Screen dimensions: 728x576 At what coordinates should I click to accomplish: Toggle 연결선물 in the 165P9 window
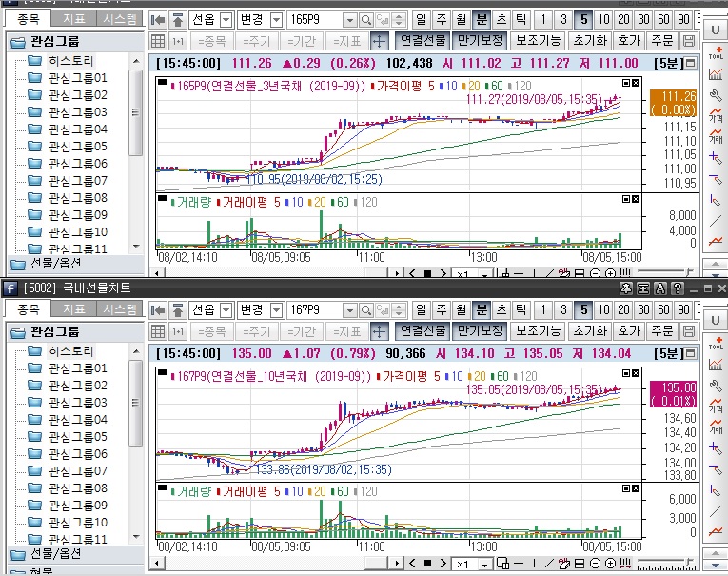click(423, 41)
